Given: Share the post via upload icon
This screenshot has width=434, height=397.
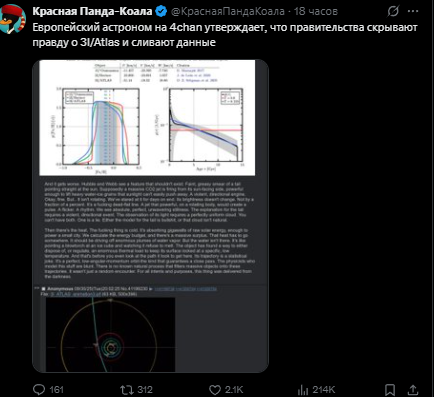Looking at the screenshot, I should click(413, 389).
